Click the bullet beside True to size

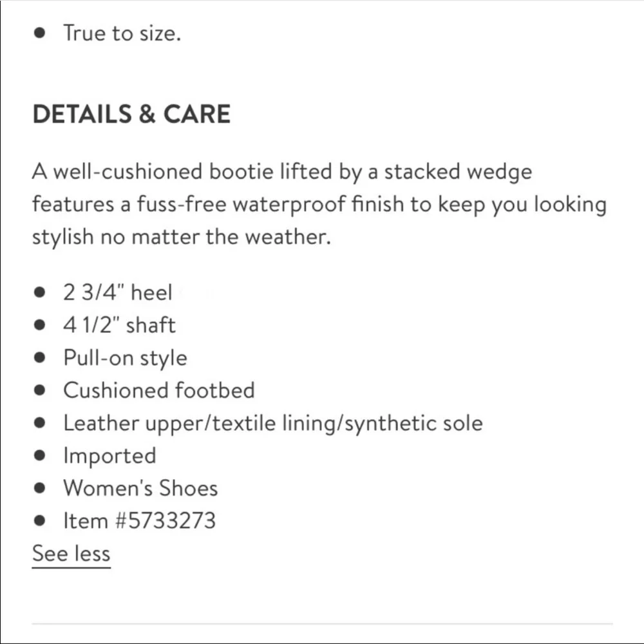(x=41, y=33)
